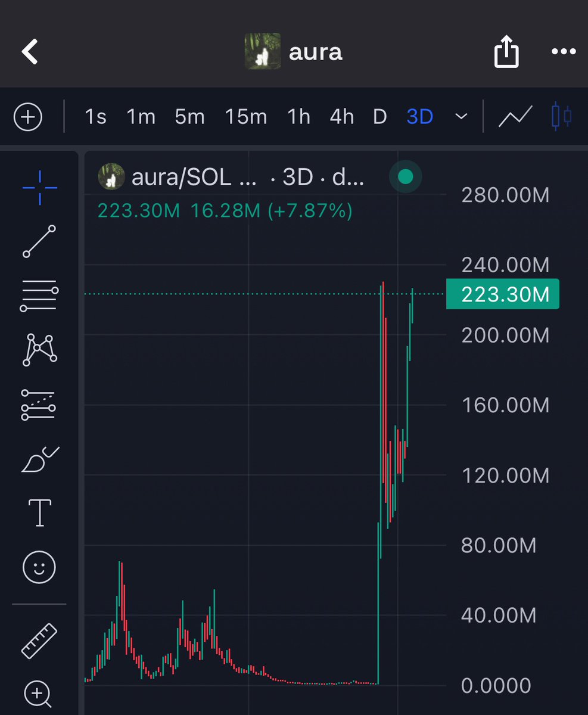This screenshot has width=588, height=715.
Task: Tap the 0.0000 price axis label
Action: [x=496, y=685]
